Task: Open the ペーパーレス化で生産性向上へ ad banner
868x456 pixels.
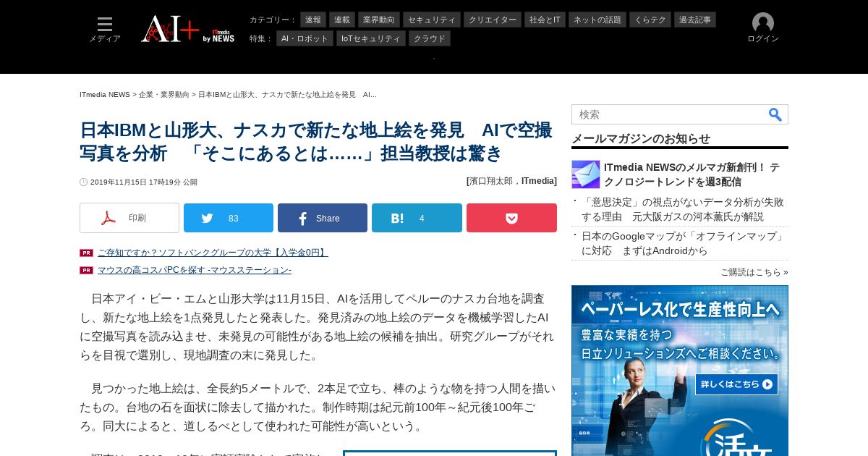Action: pyautogui.click(x=680, y=371)
